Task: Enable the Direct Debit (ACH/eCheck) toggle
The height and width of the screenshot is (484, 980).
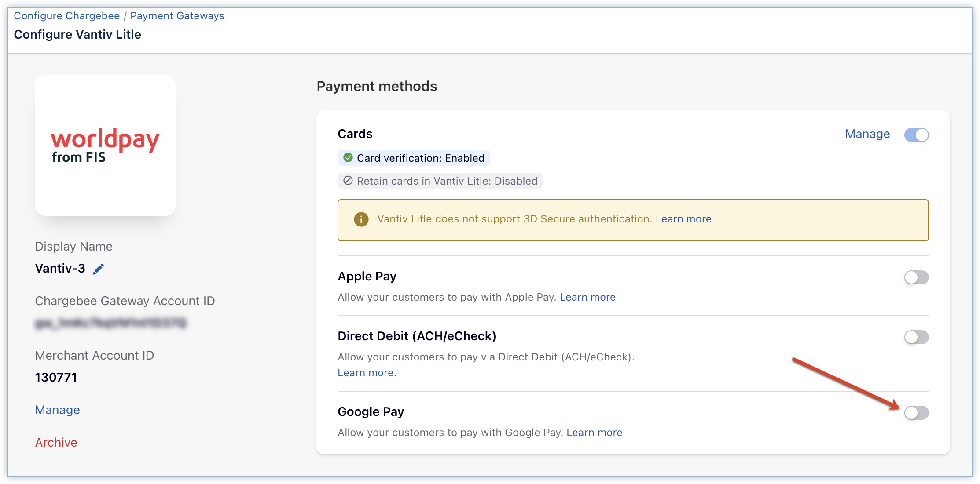Action: (x=917, y=337)
